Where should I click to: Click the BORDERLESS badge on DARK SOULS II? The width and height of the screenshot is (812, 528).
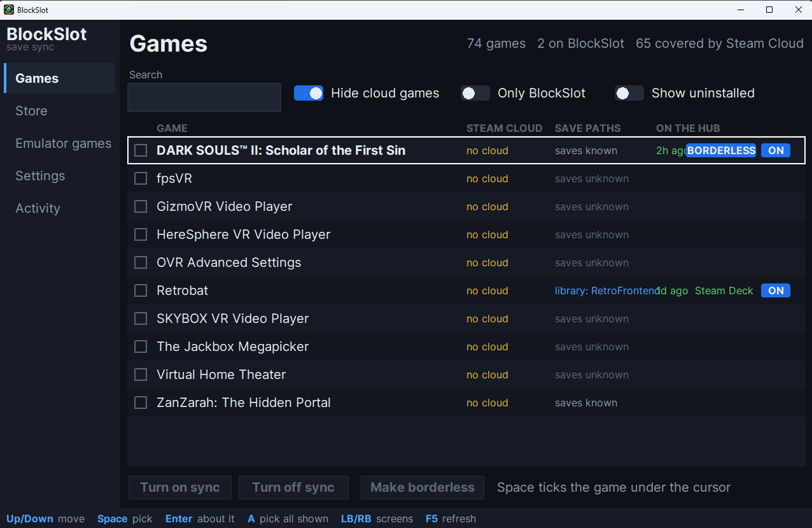click(x=721, y=150)
